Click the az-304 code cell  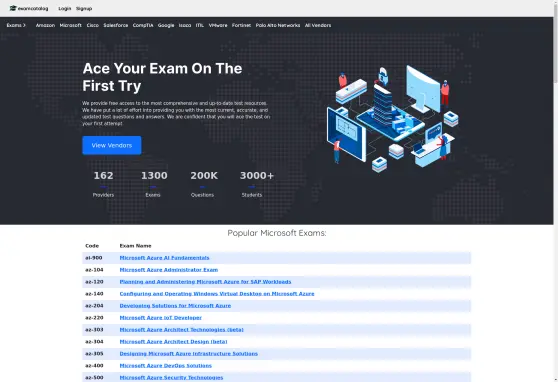[94, 342]
